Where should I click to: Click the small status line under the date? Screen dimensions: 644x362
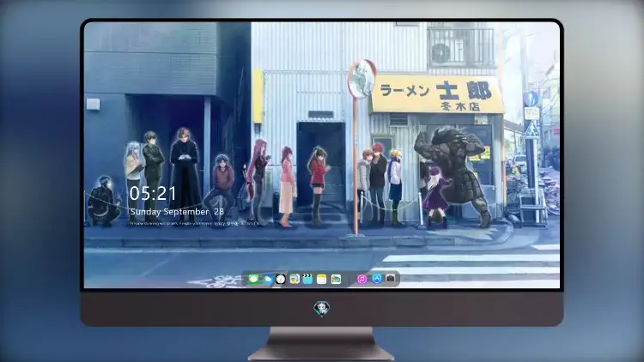pos(195,224)
